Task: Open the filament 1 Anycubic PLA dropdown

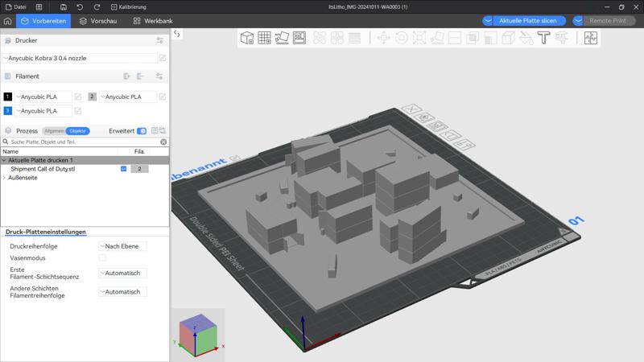Action: click(x=43, y=97)
